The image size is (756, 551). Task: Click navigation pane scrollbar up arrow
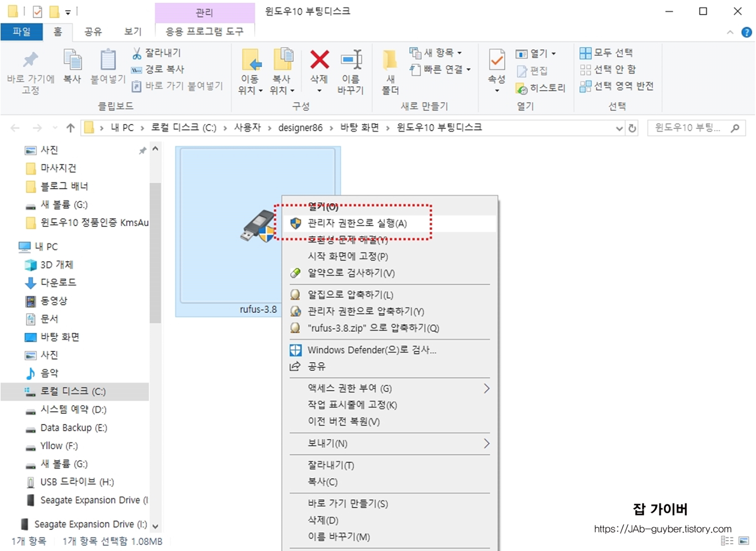pyautogui.click(x=155, y=149)
